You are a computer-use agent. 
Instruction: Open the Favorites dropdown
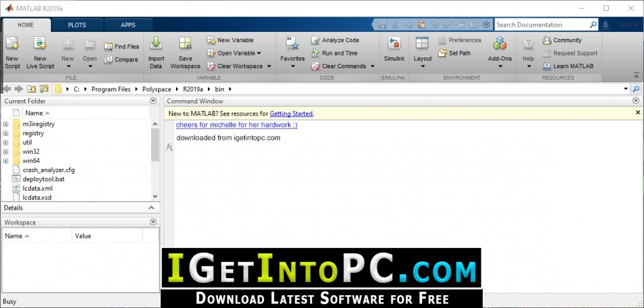pos(293,66)
